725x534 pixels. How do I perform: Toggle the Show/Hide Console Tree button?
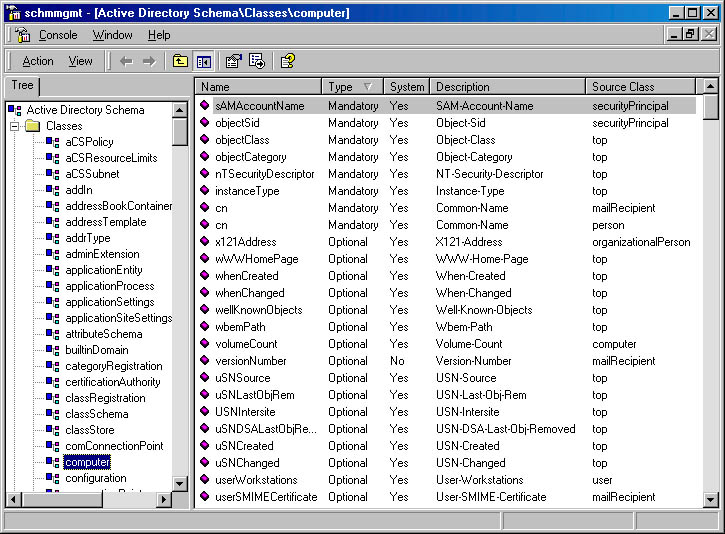click(x=203, y=61)
